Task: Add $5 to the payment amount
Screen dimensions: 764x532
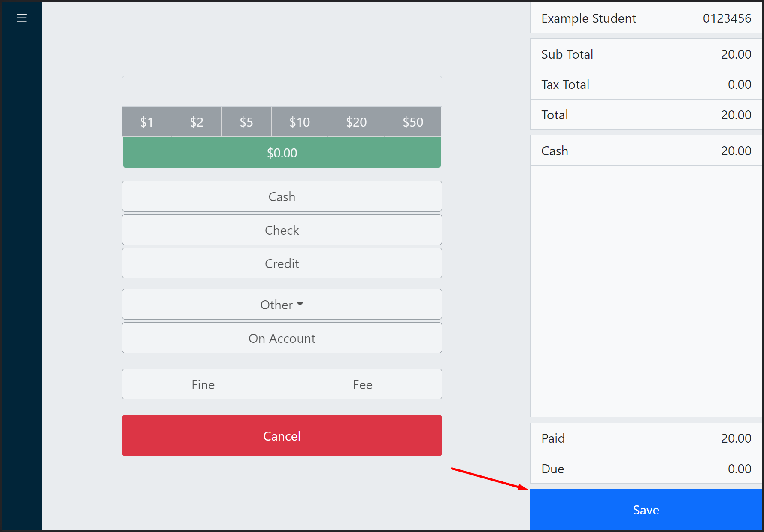Action: [x=246, y=122]
